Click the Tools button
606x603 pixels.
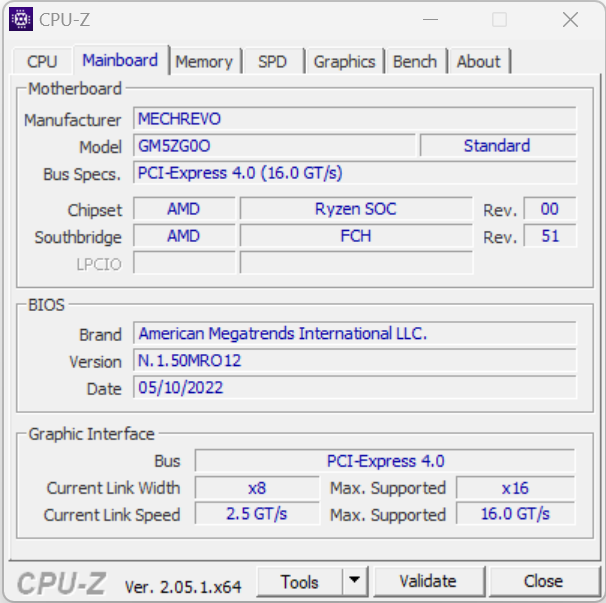click(300, 582)
